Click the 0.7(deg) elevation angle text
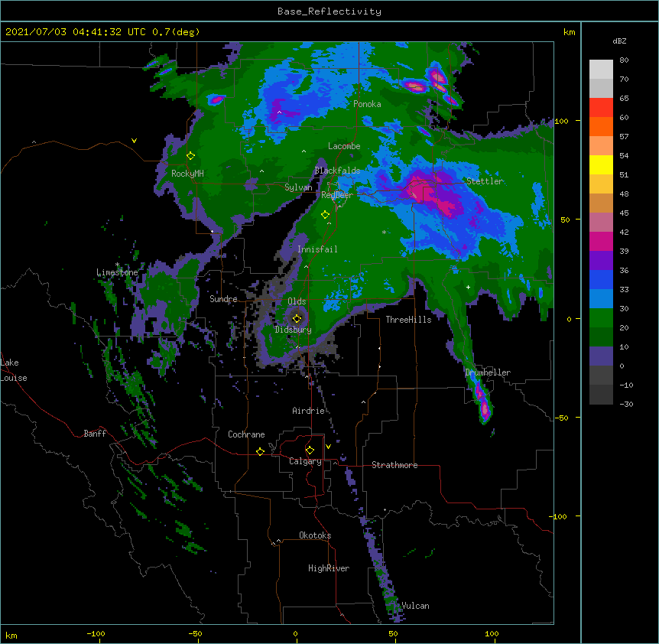 point(176,32)
